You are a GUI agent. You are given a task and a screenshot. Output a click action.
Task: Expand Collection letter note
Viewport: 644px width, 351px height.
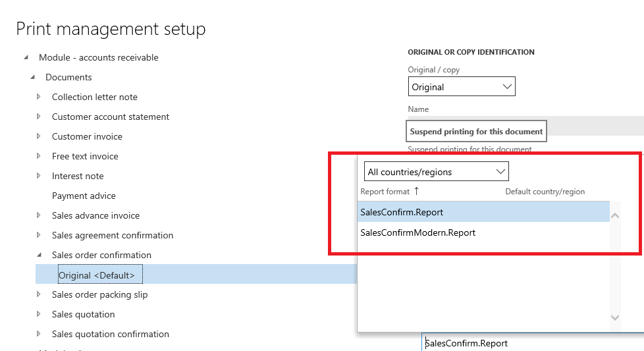[39, 97]
